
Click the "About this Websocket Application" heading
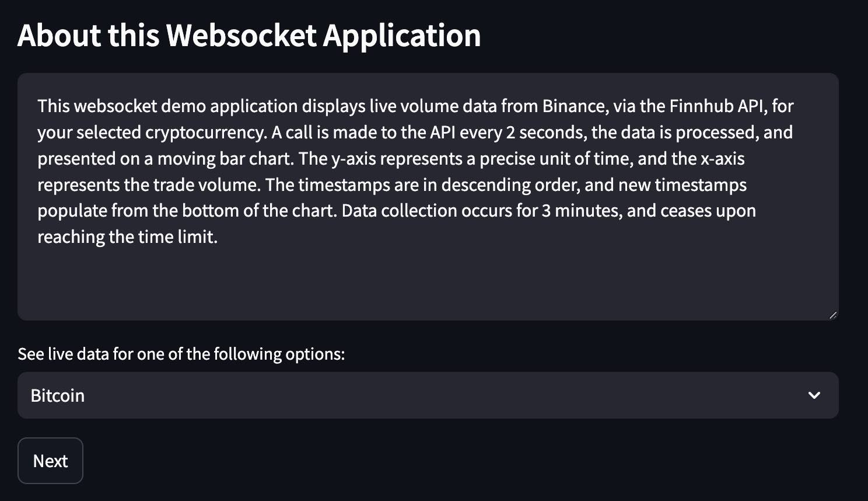pos(249,36)
